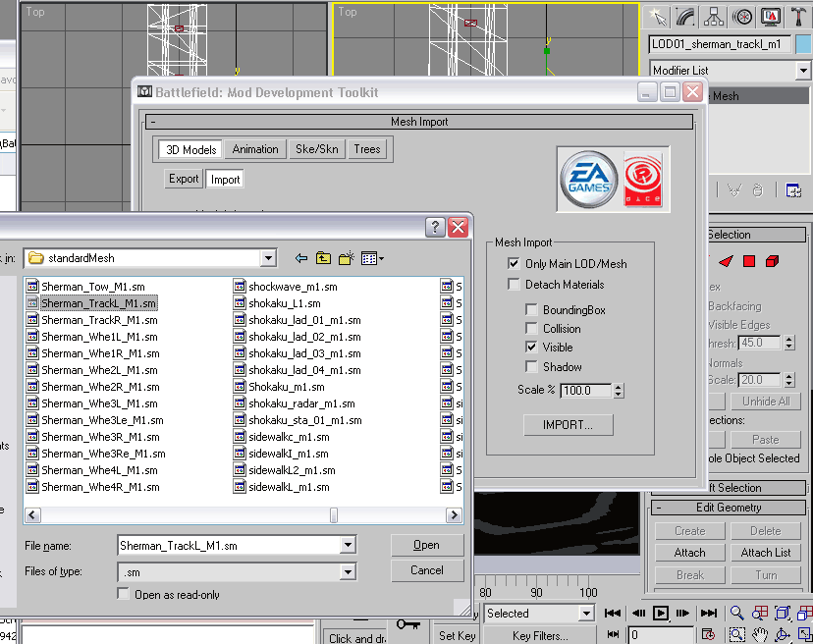This screenshot has width=813, height=644.
Task: Adjust the Scale % spinner
Action: click(618, 391)
